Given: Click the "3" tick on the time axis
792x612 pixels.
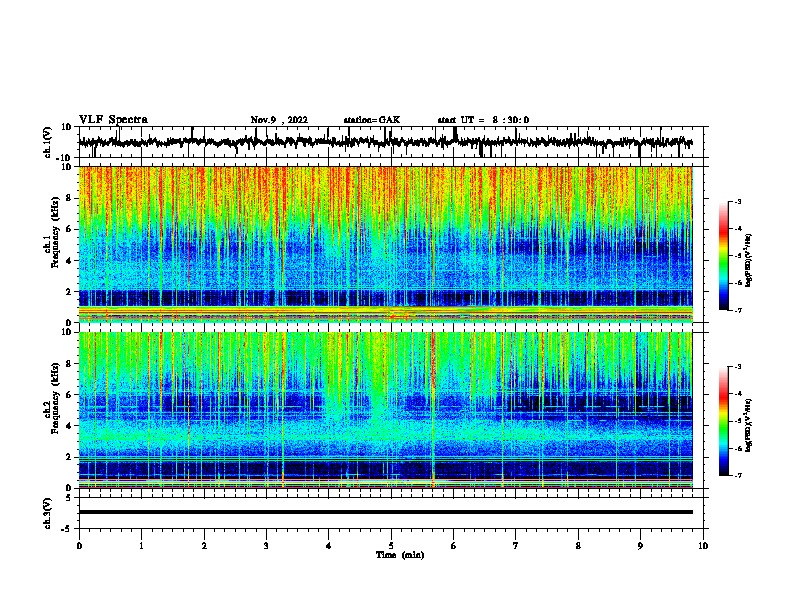Looking at the screenshot, I should pyautogui.click(x=266, y=546).
